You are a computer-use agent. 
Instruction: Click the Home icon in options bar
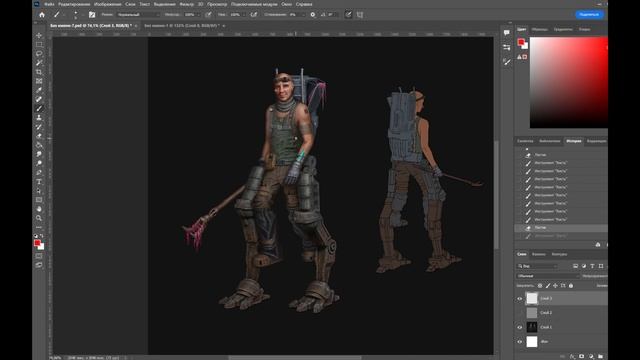pos(42,15)
